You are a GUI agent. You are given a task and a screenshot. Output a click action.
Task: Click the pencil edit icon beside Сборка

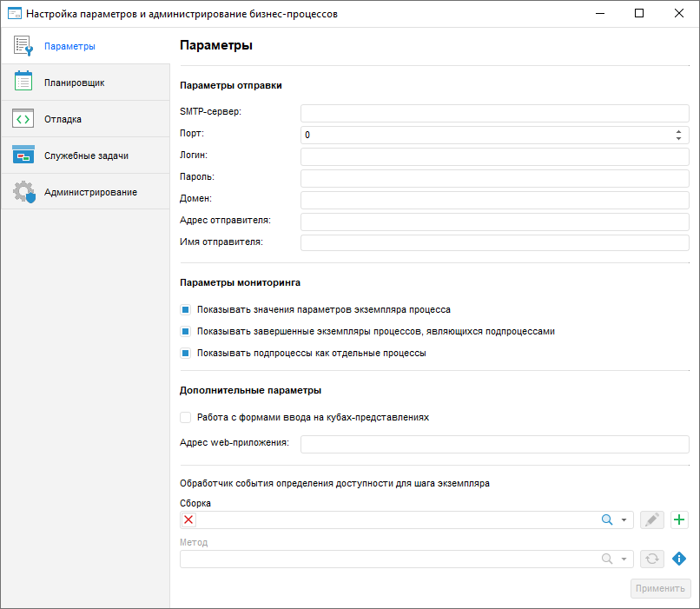(652, 520)
